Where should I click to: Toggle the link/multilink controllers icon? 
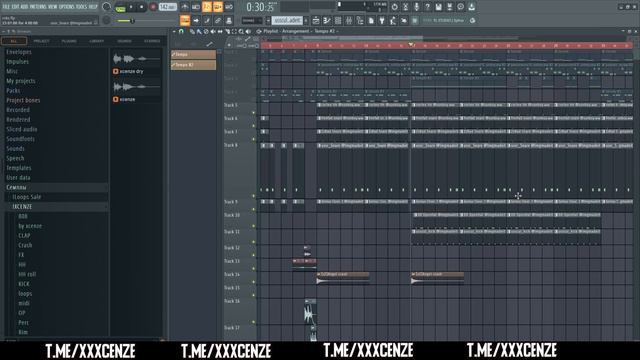[218, 20]
